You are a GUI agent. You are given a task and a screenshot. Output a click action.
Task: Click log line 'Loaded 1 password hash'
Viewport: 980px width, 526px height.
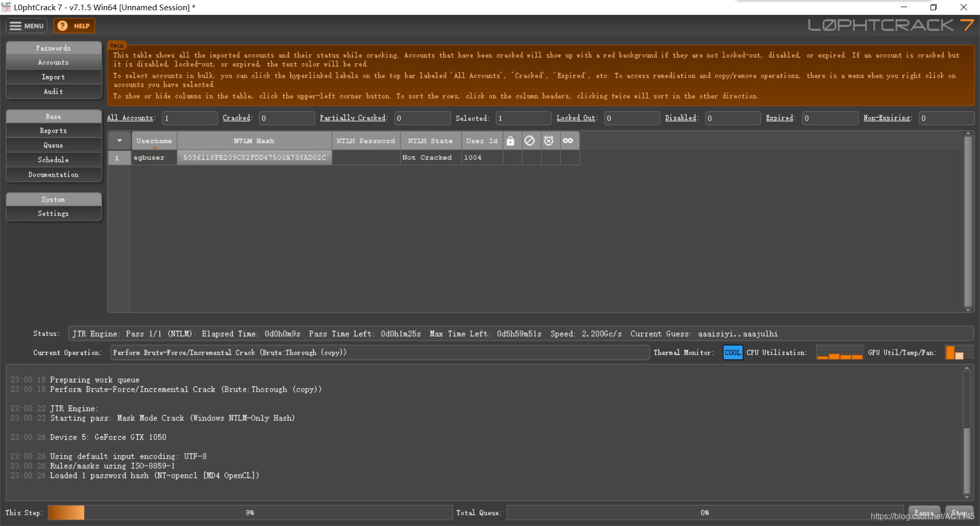[155, 475]
